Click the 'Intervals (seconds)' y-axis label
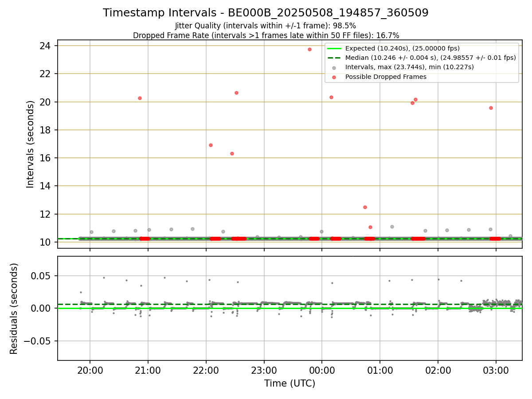This screenshot has width=532, height=399. [30, 144]
